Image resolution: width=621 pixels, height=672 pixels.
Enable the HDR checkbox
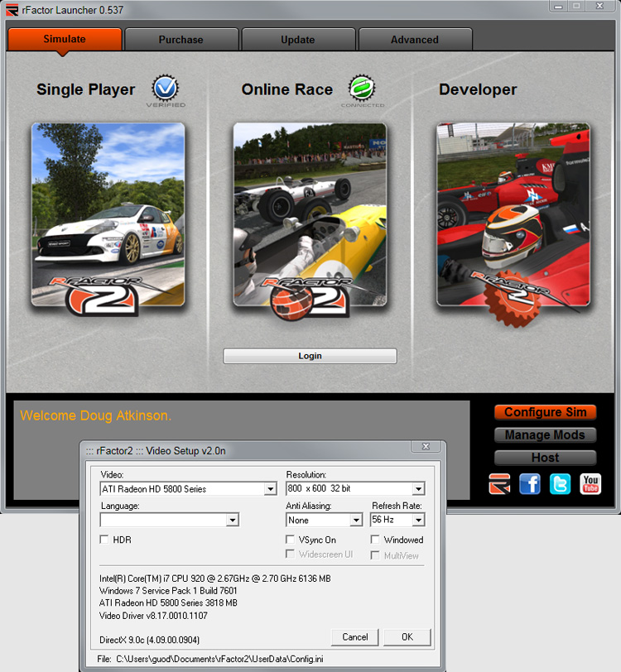coord(104,540)
